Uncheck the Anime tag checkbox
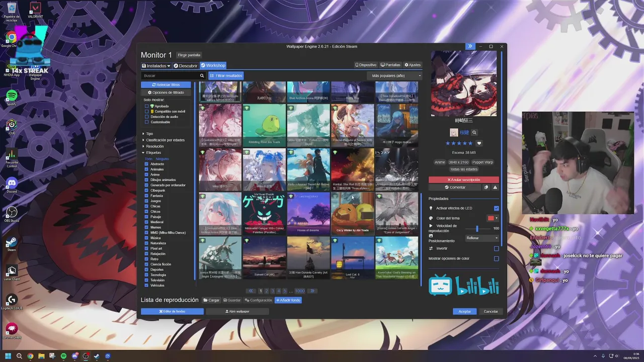The height and width of the screenshot is (362, 644). [x=146, y=174]
